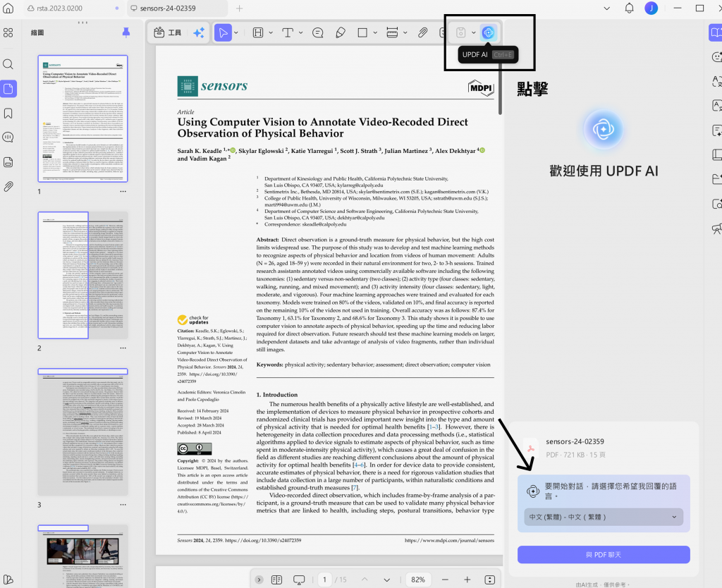722x588 pixels.
Task: Select the rectangle shape tool
Action: 363,32
